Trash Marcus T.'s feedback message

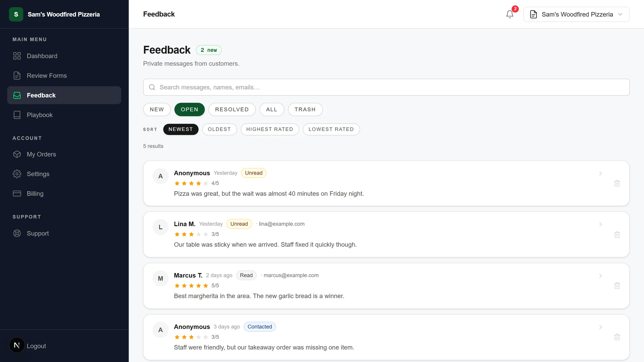click(617, 286)
